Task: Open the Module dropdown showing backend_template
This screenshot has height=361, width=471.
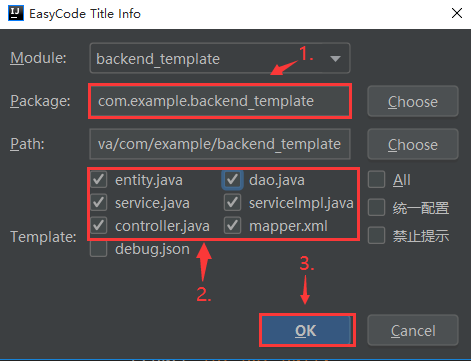Action: pyautogui.click(x=220, y=58)
